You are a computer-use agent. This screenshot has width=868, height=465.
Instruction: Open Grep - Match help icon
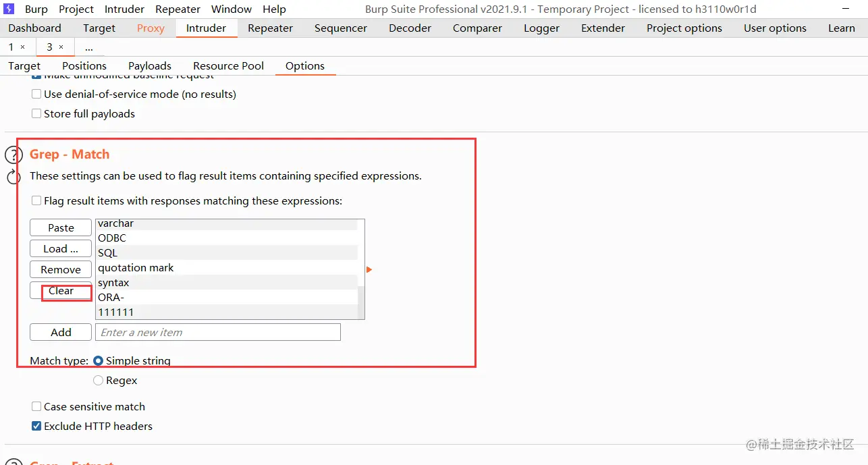click(13, 155)
